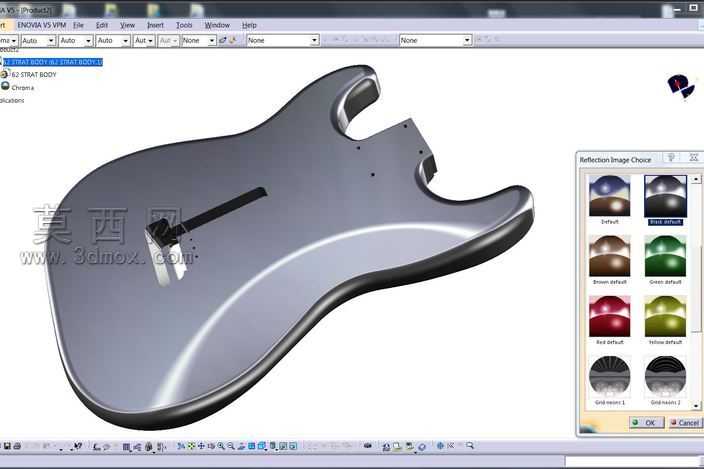Image resolution: width=704 pixels, height=469 pixels.
Task: Open the Isometric View quick-view icon
Action: tap(261, 446)
